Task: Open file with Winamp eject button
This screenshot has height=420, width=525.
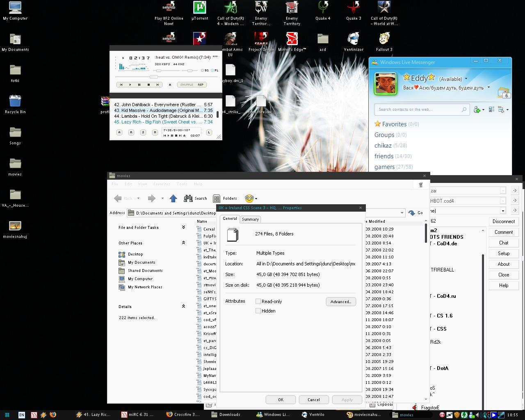Action: point(170,84)
